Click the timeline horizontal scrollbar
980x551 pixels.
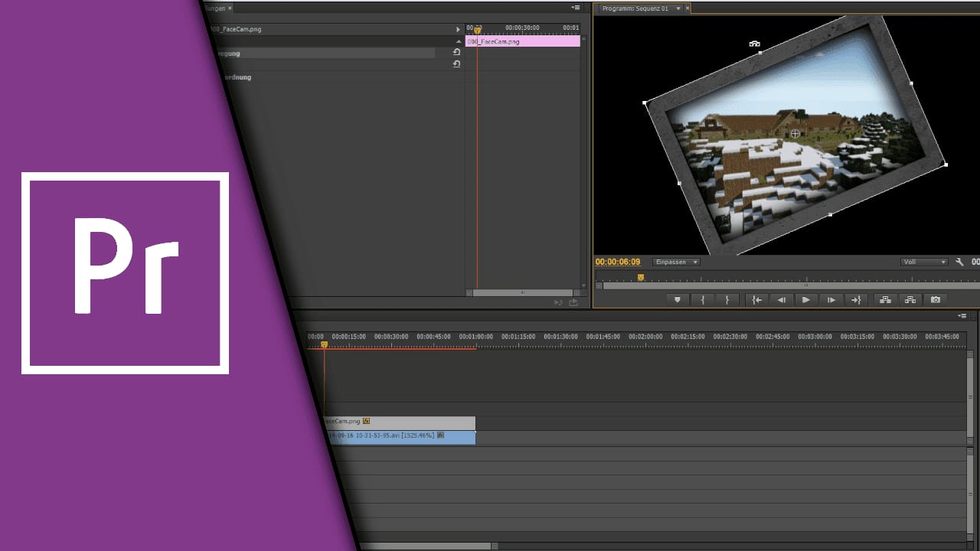[426, 546]
